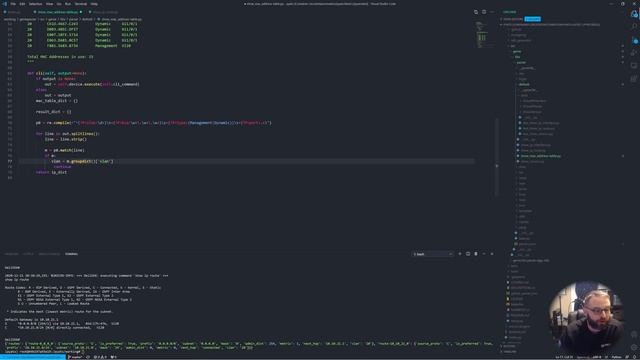Viewport: 640px width, 360px height.
Task: Split the terminal pane
Action: click(x=468, y=254)
